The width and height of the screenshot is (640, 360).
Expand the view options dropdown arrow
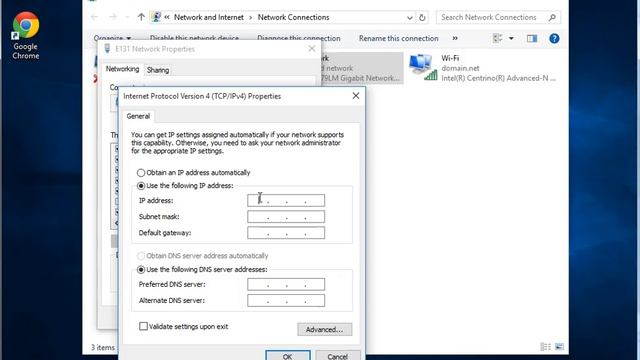coord(511,38)
